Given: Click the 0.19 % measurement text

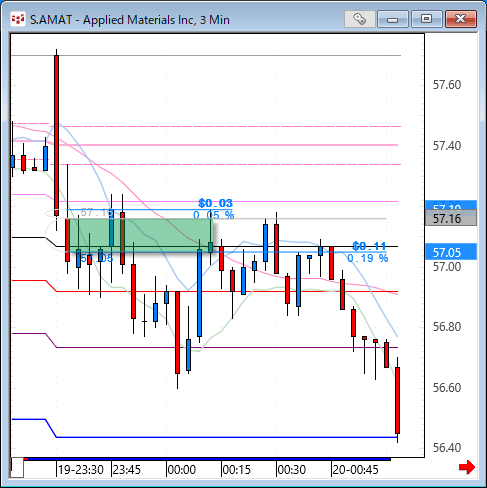Looking at the screenshot, I should point(368,258).
